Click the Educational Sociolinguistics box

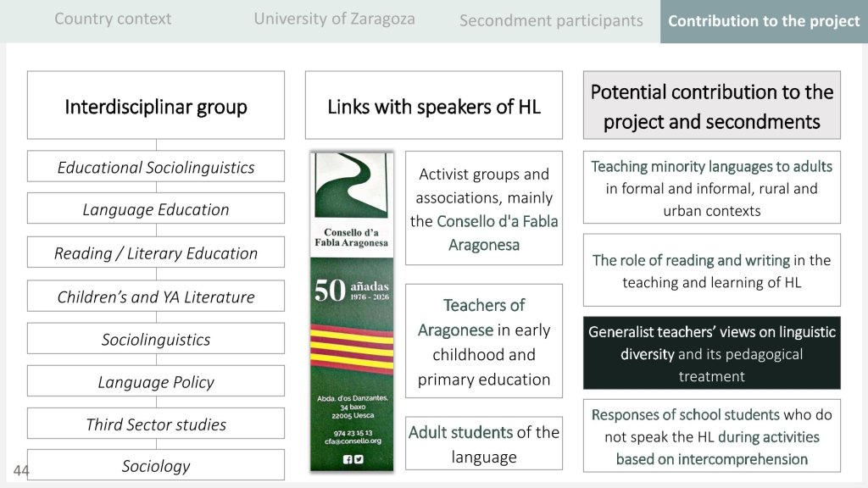pos(156,167)
